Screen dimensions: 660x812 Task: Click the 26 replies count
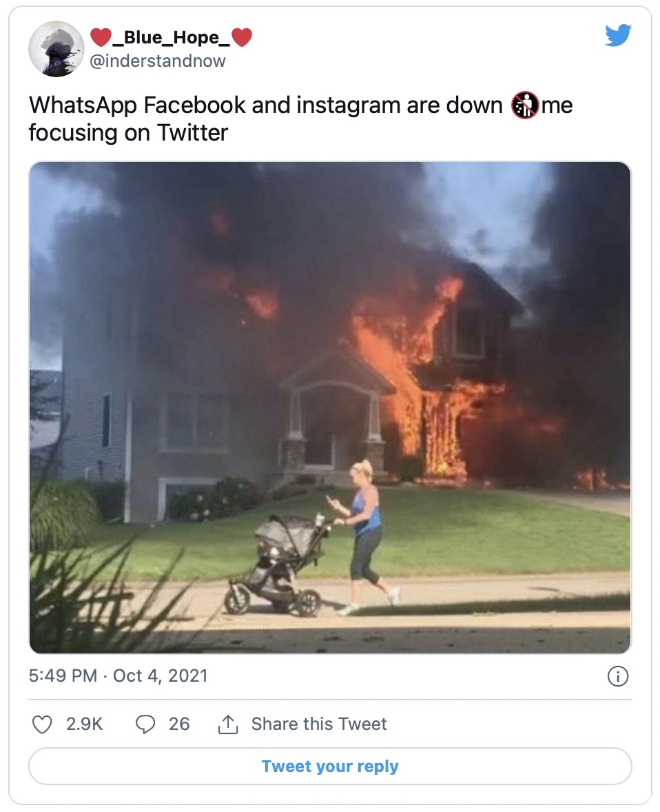179,724
